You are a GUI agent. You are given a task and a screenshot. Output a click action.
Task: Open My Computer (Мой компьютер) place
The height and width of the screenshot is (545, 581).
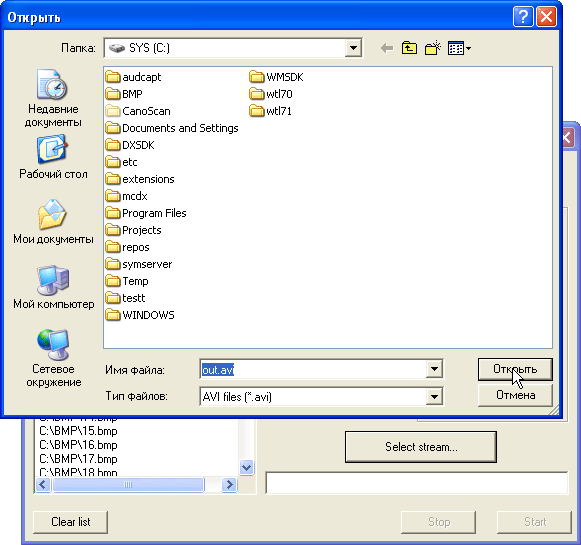53,288
